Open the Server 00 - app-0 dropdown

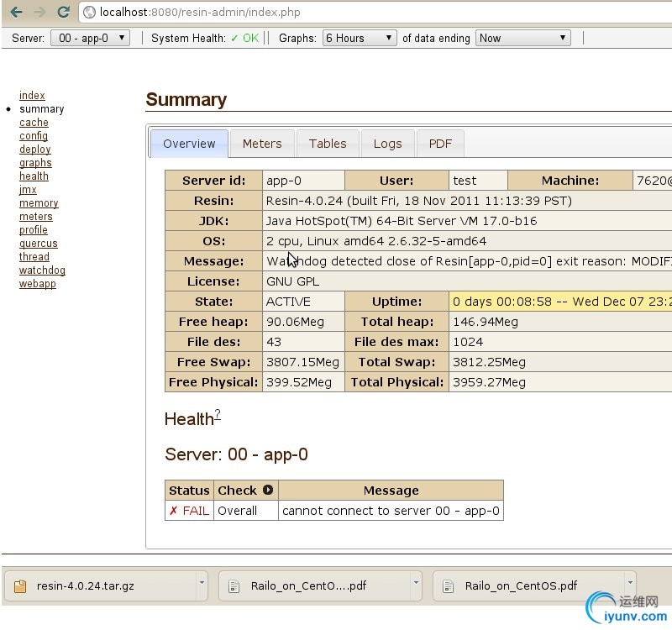90,38
